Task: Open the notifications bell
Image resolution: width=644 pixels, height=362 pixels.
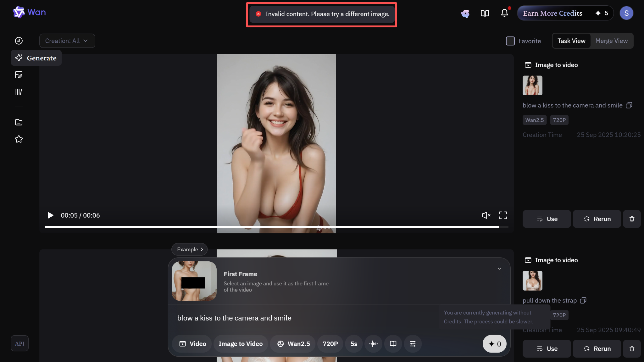Action: click(504, 13)
